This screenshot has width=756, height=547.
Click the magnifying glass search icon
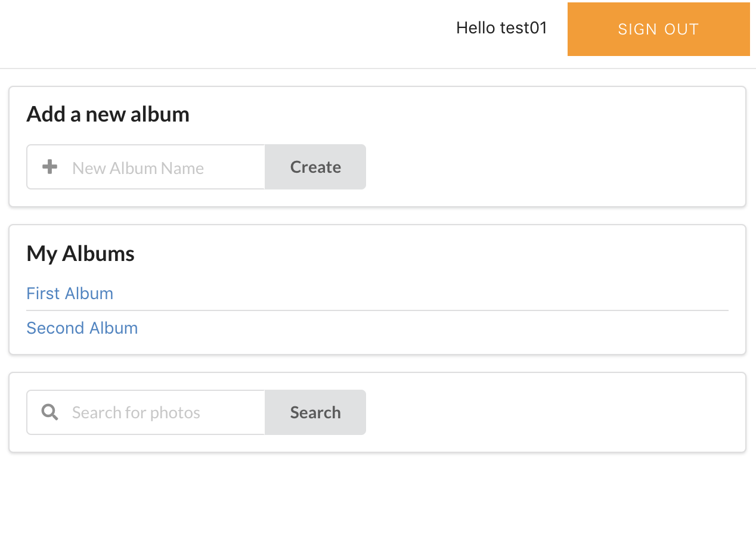click(x=50, y=412)
